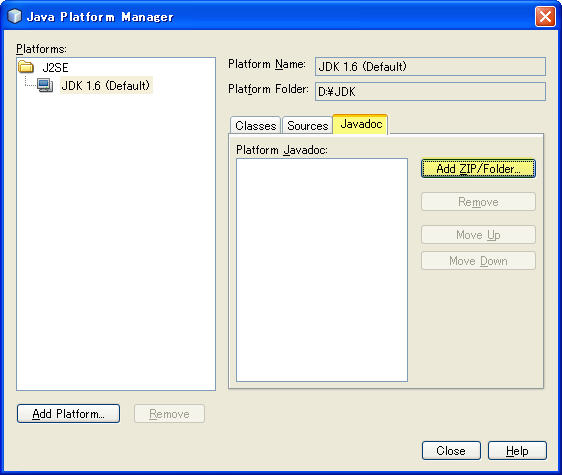Select the J2SE tree node label

[x=55, y=67]
